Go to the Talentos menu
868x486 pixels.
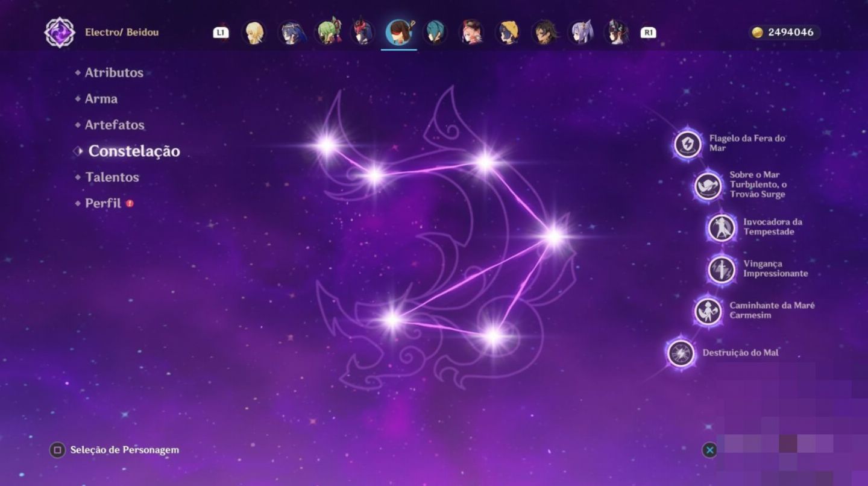point(112,177)
